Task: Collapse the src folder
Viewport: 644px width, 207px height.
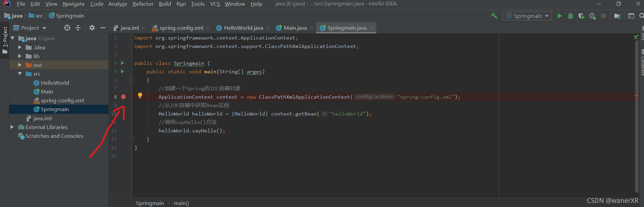Action: (20, 74)
